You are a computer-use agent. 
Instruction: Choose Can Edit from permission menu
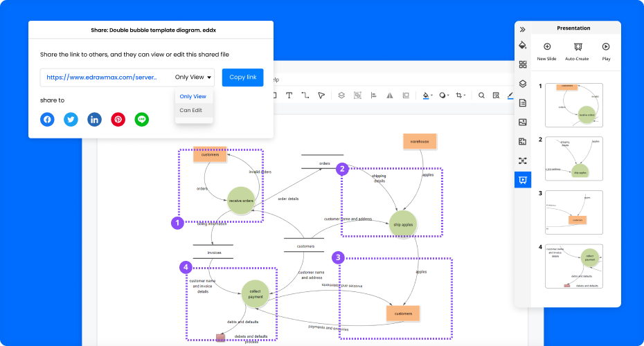pos(191,110)
